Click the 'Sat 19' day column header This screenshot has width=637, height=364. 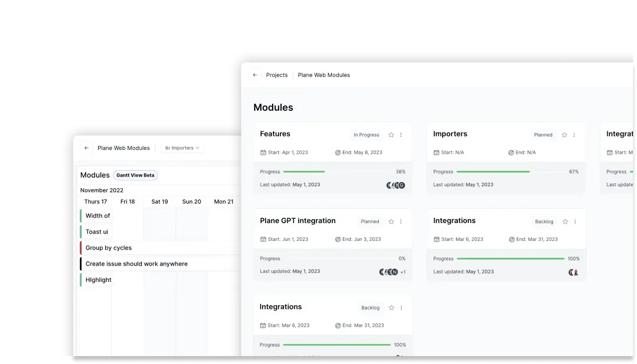click(x=160, y=202)
